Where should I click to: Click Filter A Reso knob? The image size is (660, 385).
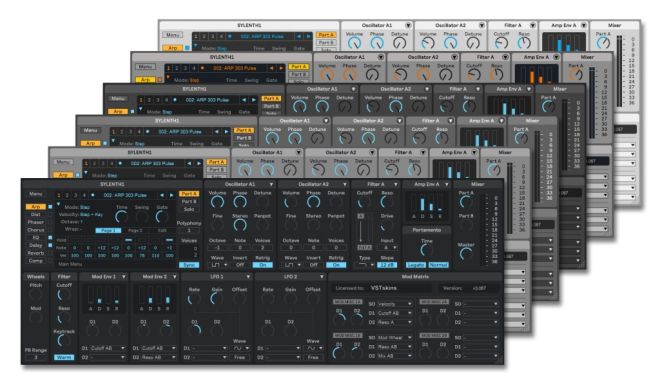pos(387,202)
